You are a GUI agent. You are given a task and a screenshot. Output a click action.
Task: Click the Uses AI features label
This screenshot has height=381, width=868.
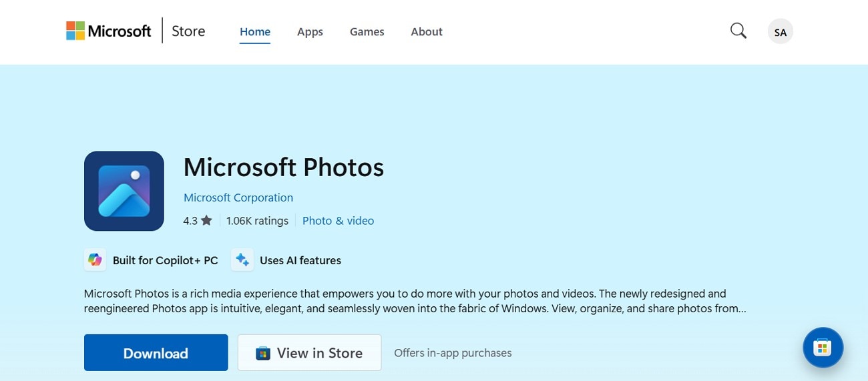[300, 260]
